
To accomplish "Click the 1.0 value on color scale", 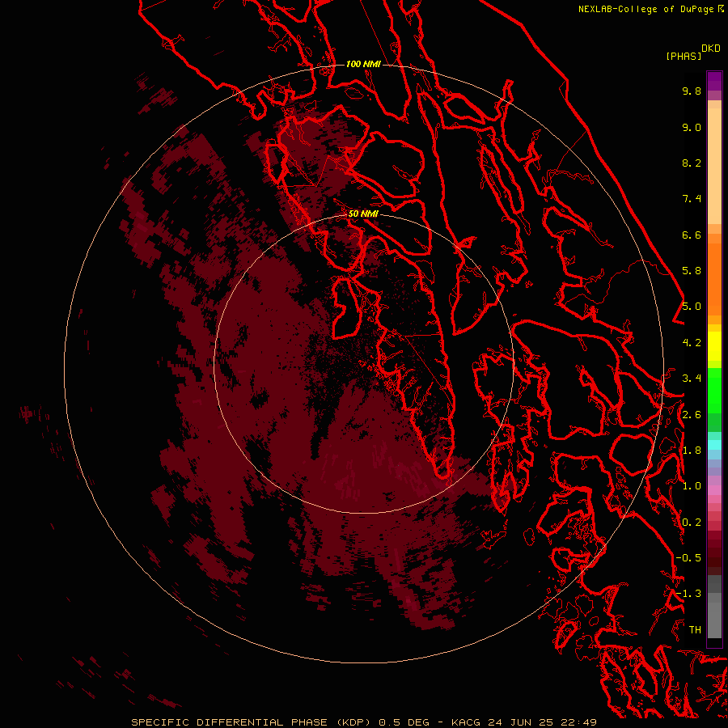I will click(692, 486).
